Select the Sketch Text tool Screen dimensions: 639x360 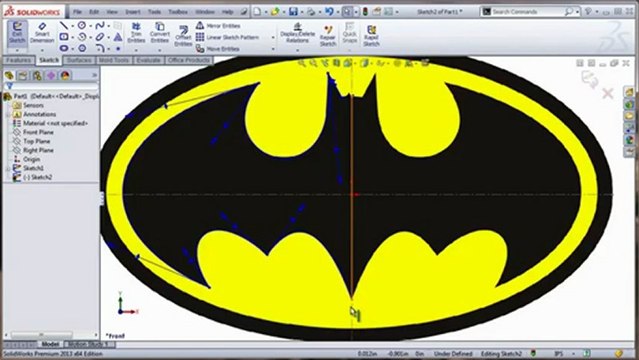coord(118,37)
